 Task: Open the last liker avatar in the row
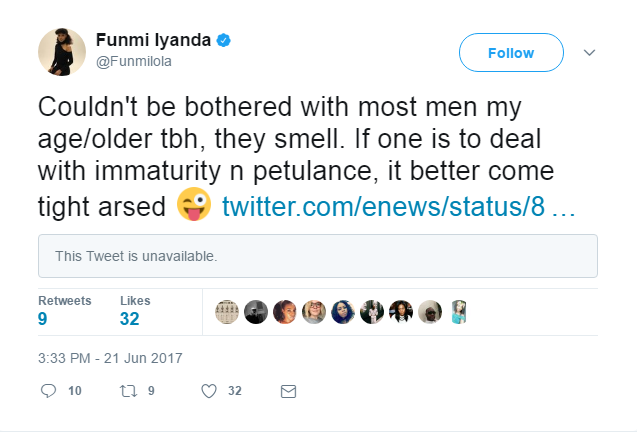tap(459, 311)
